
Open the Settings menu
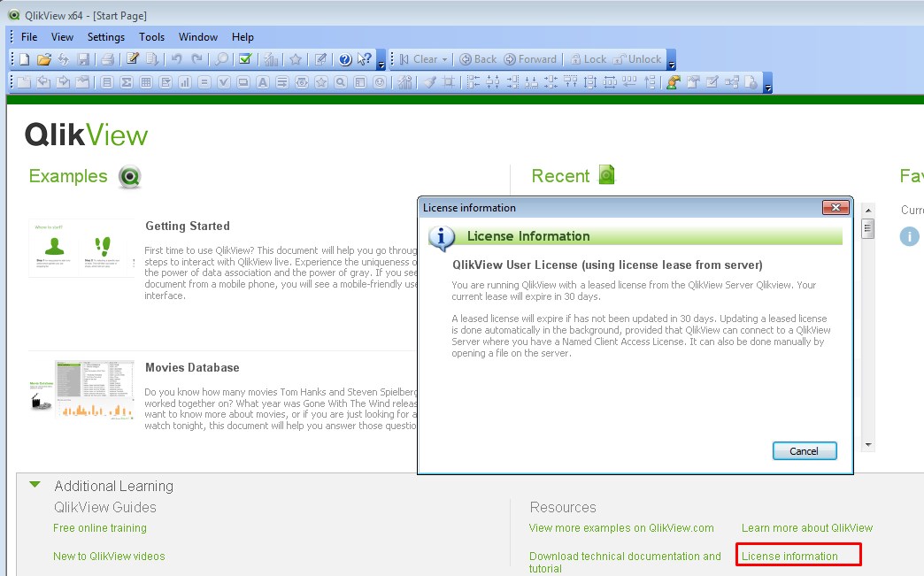tap(106, 37)
